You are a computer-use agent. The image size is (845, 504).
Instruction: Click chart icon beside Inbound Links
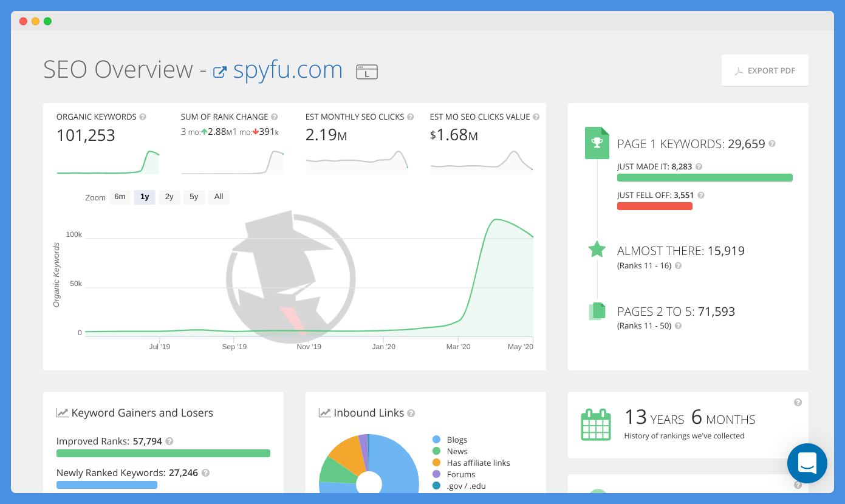pyautogui.click(x=324, y=413)
